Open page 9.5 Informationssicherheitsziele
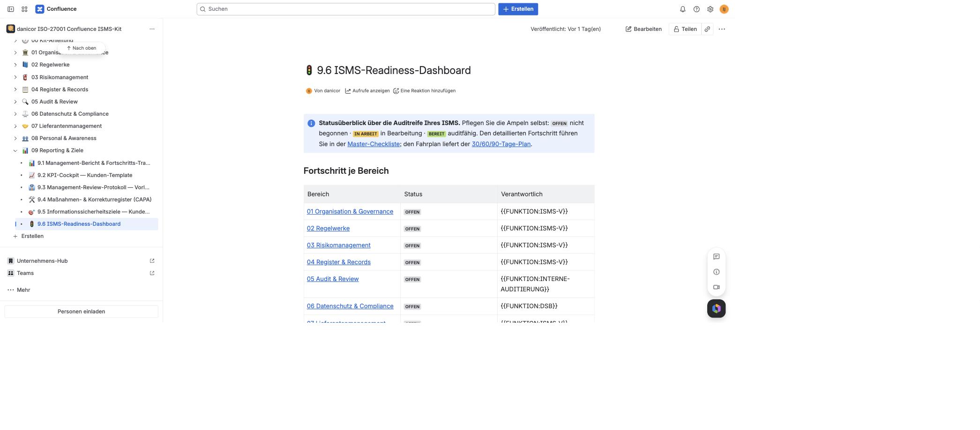 (x=93, y=212)
